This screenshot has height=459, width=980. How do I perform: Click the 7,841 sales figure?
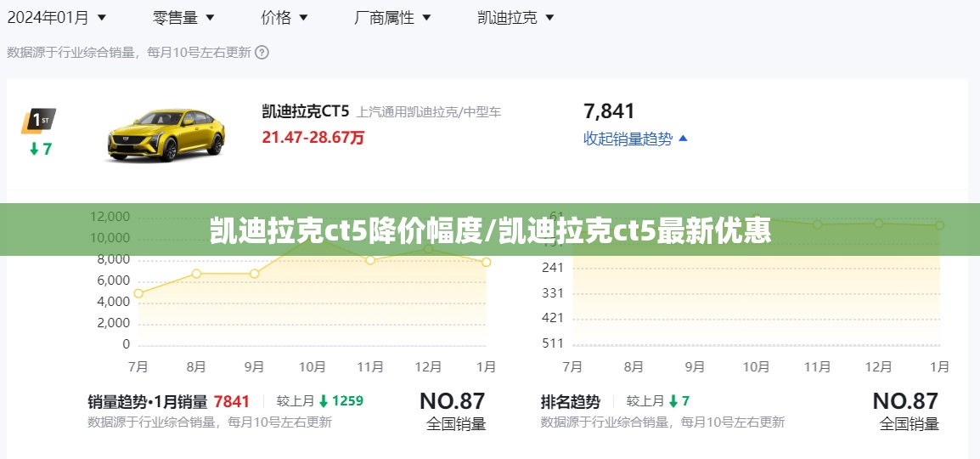[x=609, y=111]
